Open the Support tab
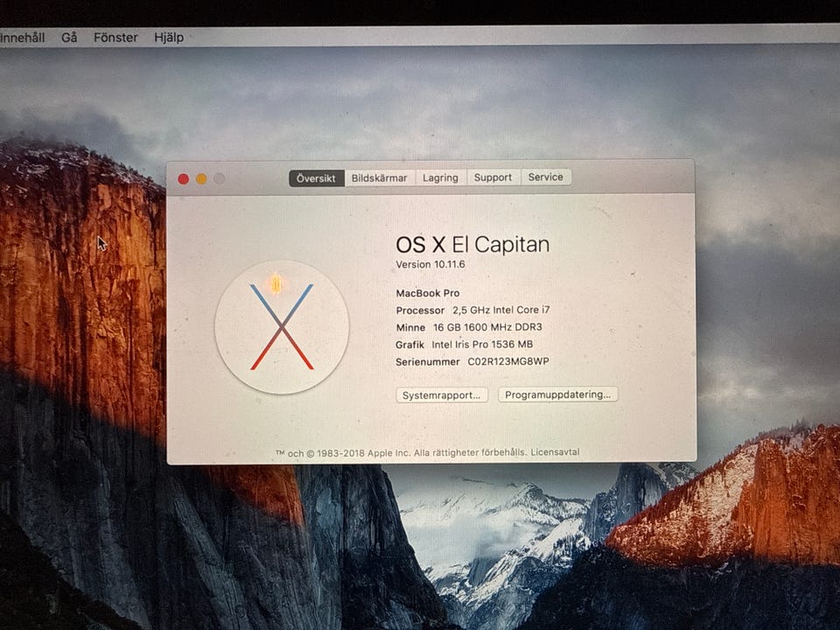This screenshot has width=840, height=630. coord(493,178)
